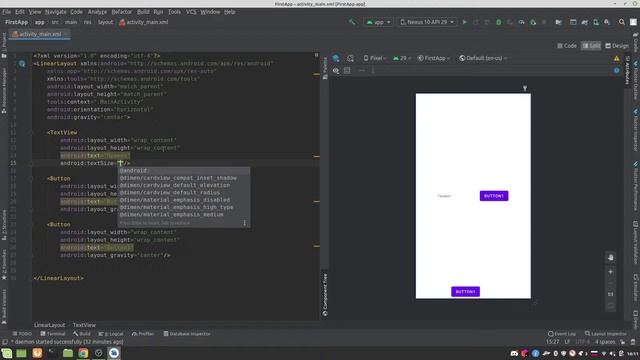Image resolution: width=640 pixels, height=360 pixels.
Task: Click the yellow warning triangle icon
Action: pyautogui.click(x=616, y=58)
